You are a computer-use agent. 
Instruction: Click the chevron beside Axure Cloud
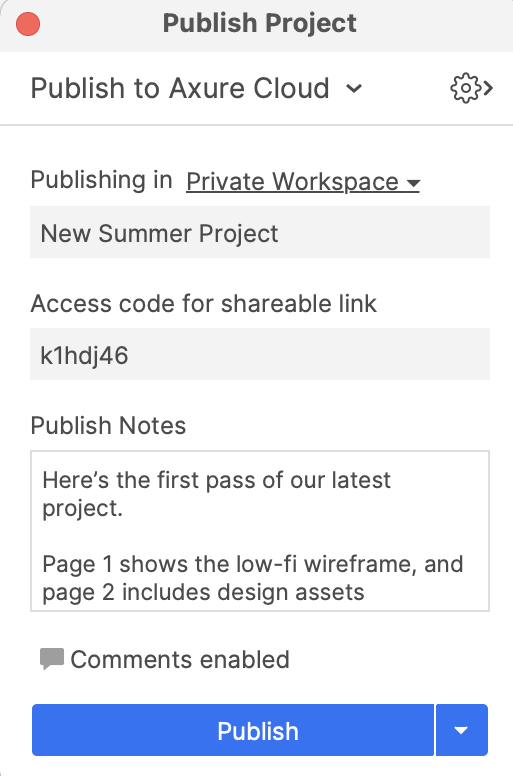[354, 89]
